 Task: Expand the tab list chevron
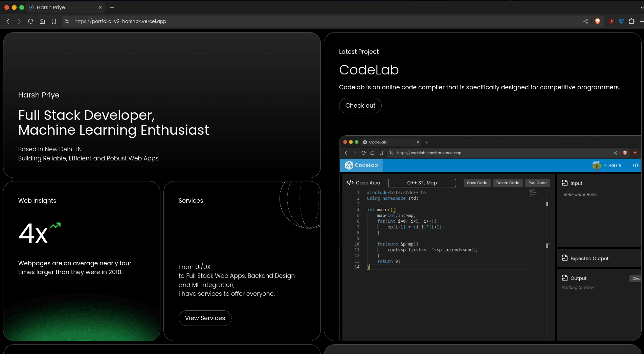click(x=642, y=7)
